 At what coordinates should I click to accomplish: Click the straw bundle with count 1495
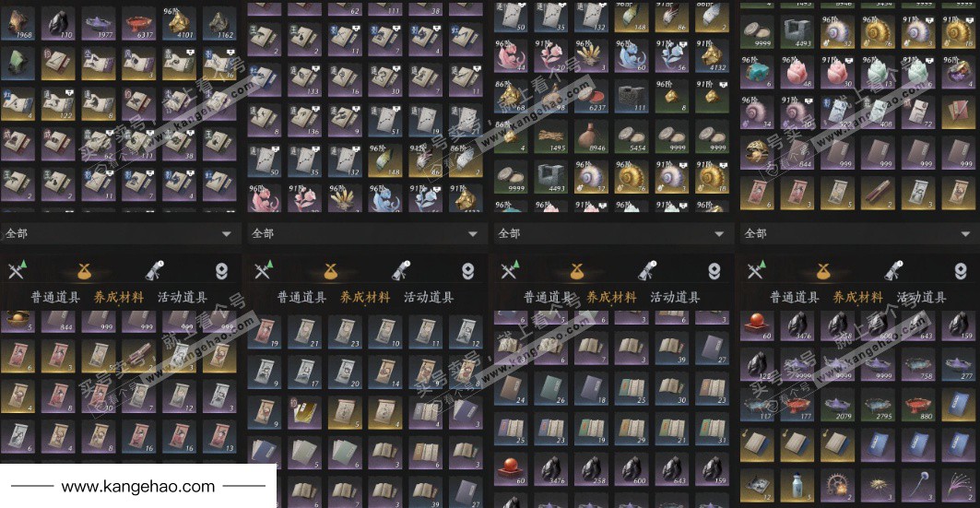click(x=550, y=136)
